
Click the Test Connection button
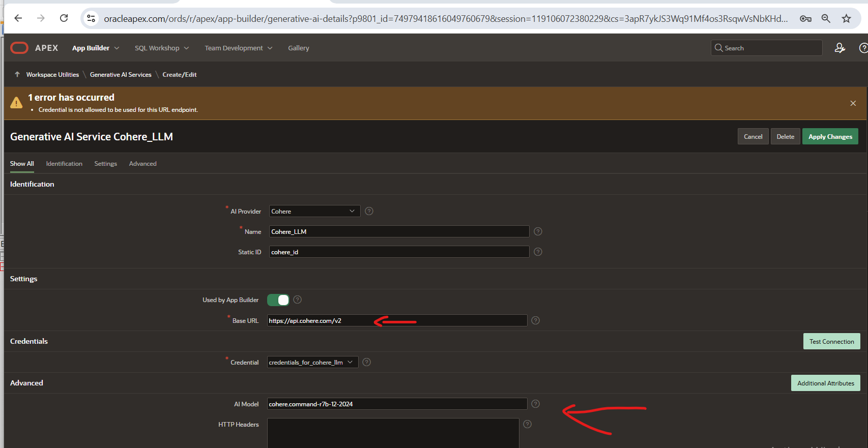tap(831, 341)
